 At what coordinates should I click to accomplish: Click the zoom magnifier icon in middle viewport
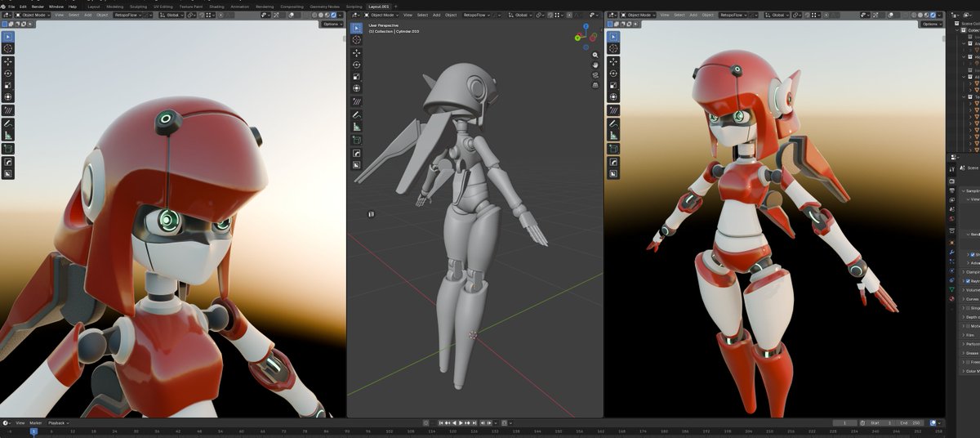coord(595,55)
